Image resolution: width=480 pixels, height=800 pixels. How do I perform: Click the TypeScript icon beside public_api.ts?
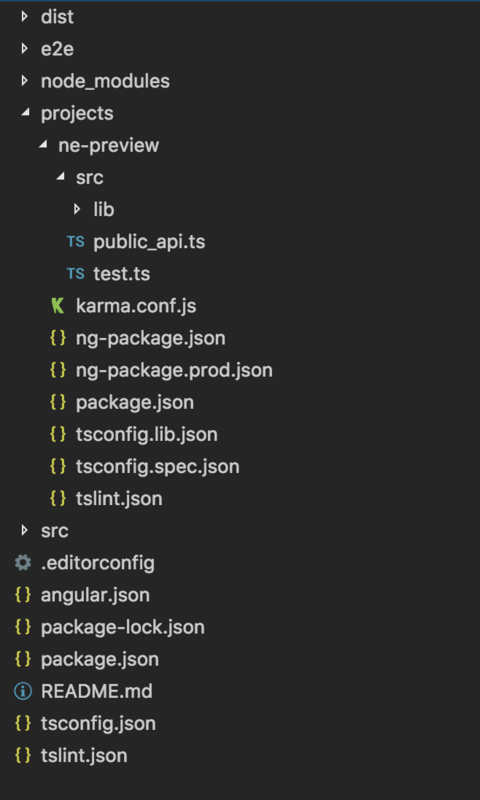tap(75, 242)
